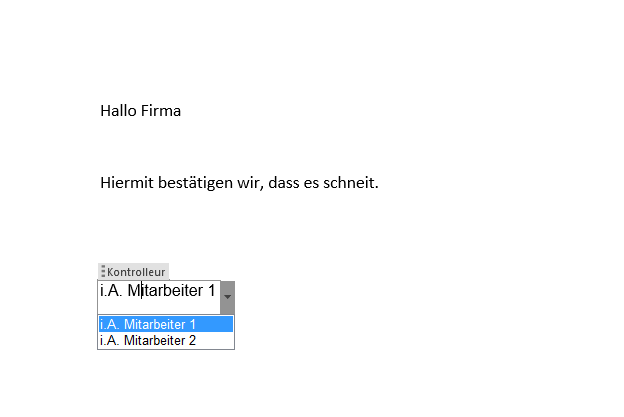Screen dimensions: 624x417
Task: Place cursor in the word Hallo
Action: [119, 111]
